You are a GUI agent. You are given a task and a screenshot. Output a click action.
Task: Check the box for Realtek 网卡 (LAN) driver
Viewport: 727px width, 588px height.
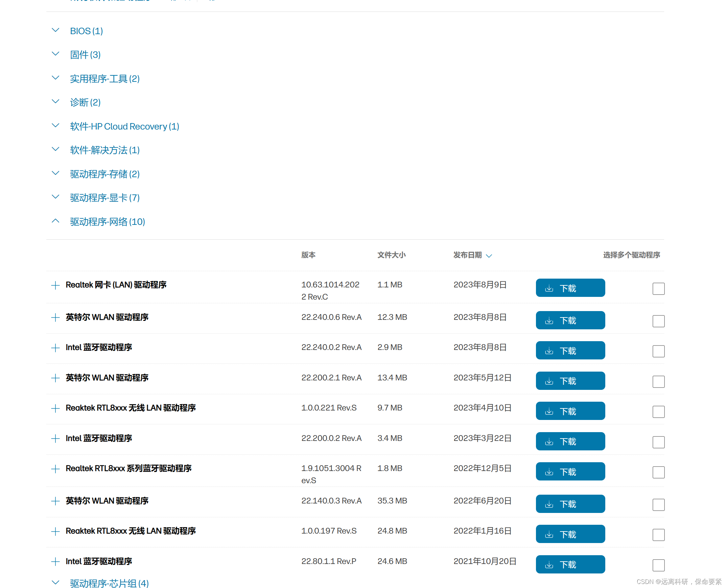point(658,288)
